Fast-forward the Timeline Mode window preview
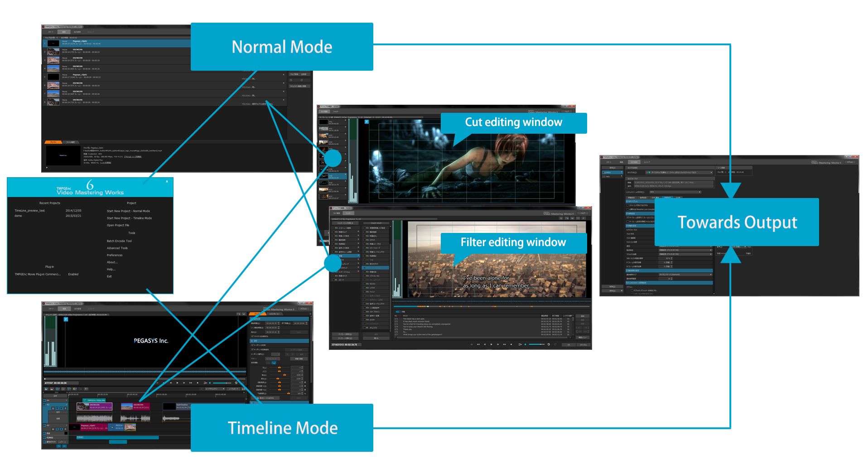Viewport: 868px width, 474px height. [x=191, y=383]
